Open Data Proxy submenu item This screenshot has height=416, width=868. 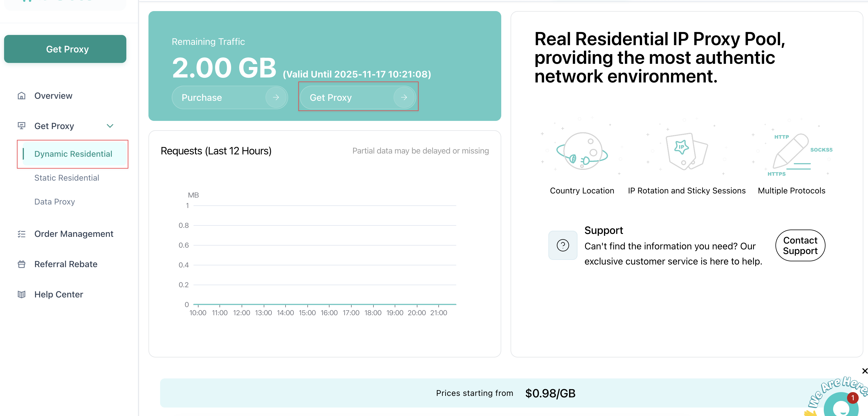[x=55, y=202]
